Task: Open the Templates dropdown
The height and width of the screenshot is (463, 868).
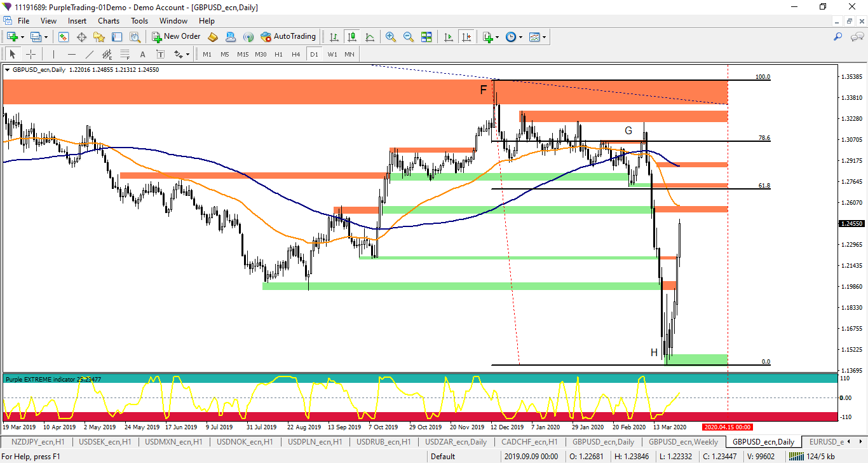Action: coord(538,37)
